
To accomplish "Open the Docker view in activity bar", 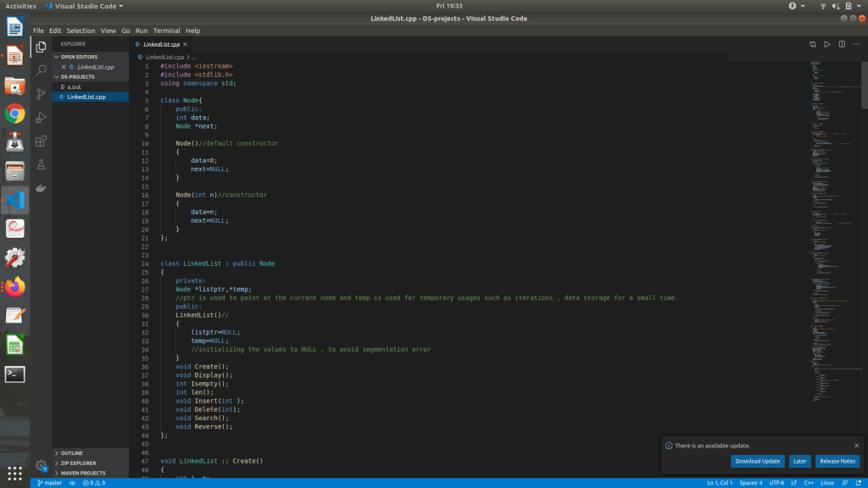I will (41, 188).
